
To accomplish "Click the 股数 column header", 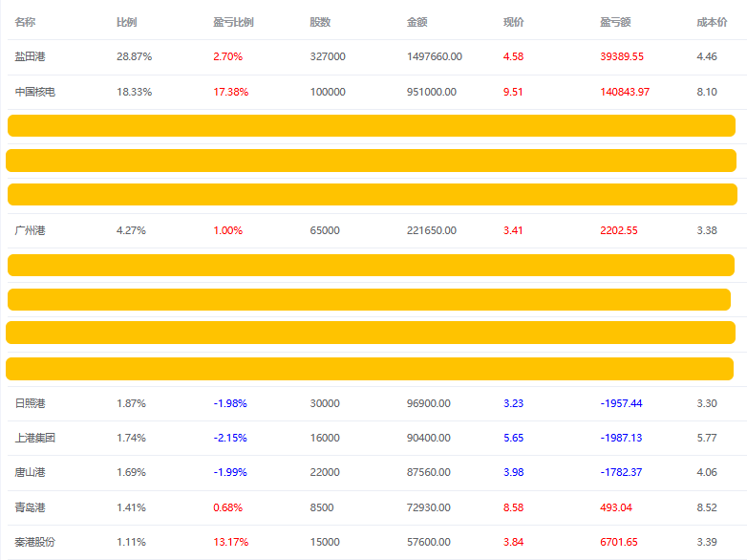I will (320, 22).
